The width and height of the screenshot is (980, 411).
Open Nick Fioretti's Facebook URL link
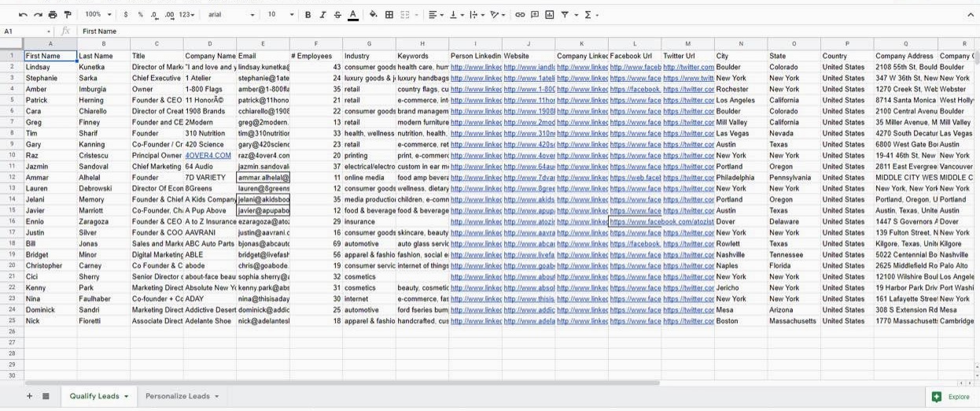tap(635, 321)
